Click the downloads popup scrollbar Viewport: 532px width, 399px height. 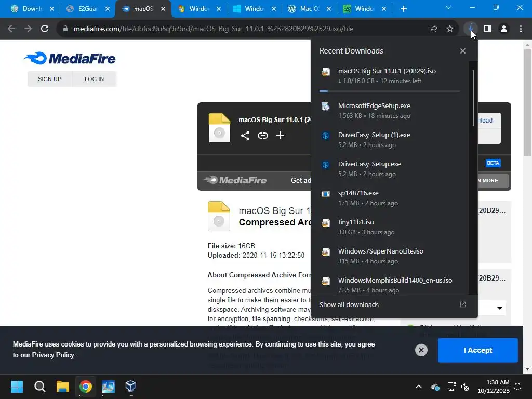(473, 98)
